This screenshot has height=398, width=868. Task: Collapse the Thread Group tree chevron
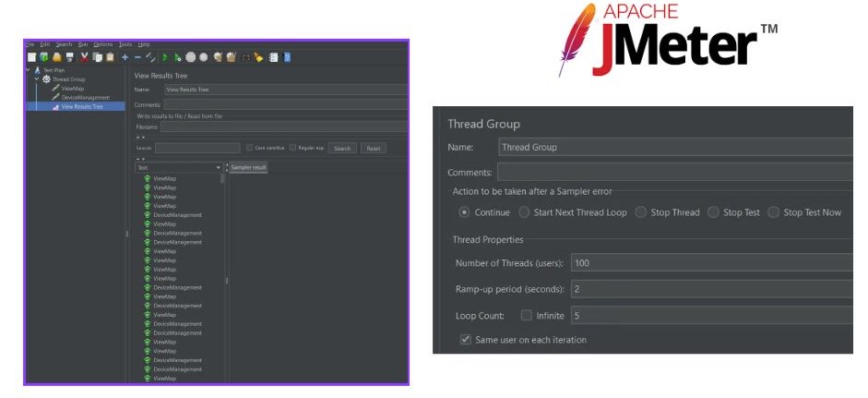[x=37, y=79]
